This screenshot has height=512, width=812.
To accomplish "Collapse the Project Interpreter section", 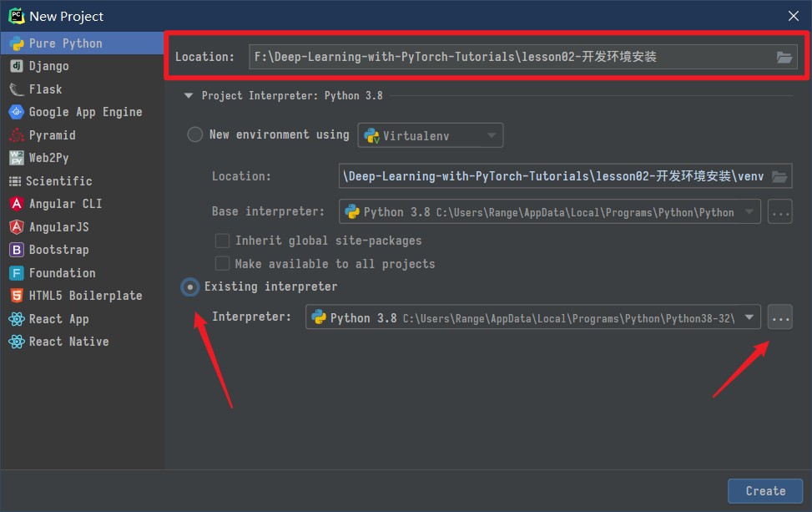I will (189, 96).
